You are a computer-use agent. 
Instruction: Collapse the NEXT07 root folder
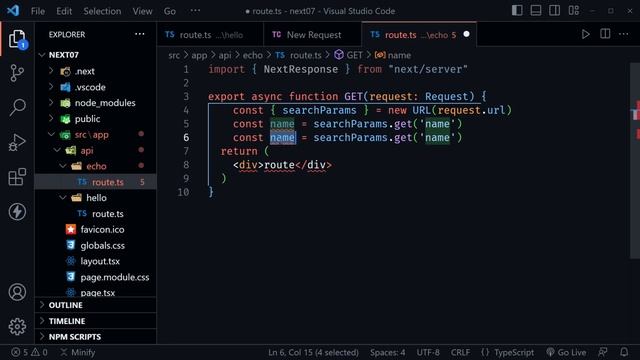96,55
